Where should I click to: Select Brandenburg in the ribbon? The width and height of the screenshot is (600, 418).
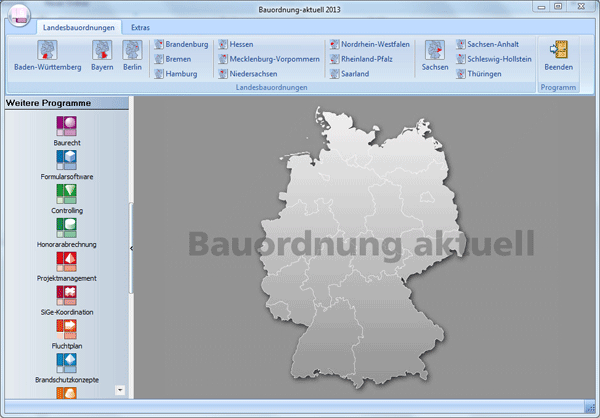pyautogui.click(x=181, y=44)
